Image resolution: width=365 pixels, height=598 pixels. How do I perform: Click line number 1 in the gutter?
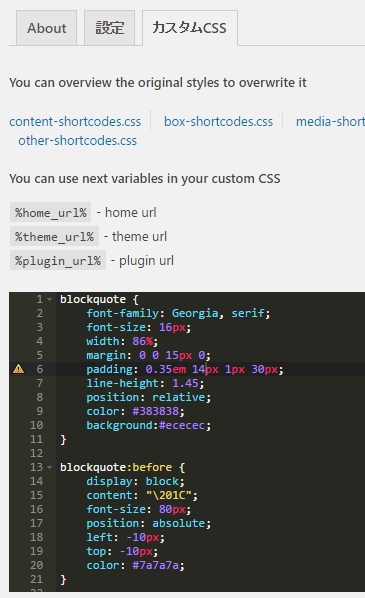39,299
